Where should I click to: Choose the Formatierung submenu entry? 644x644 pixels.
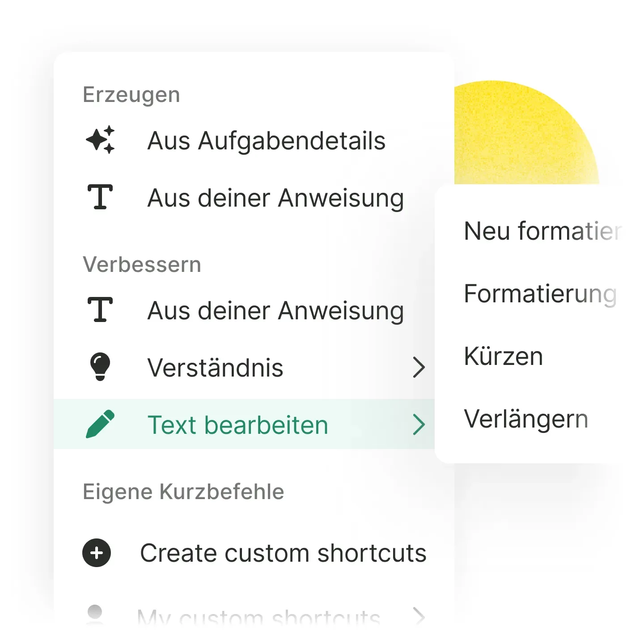(540, 294)
